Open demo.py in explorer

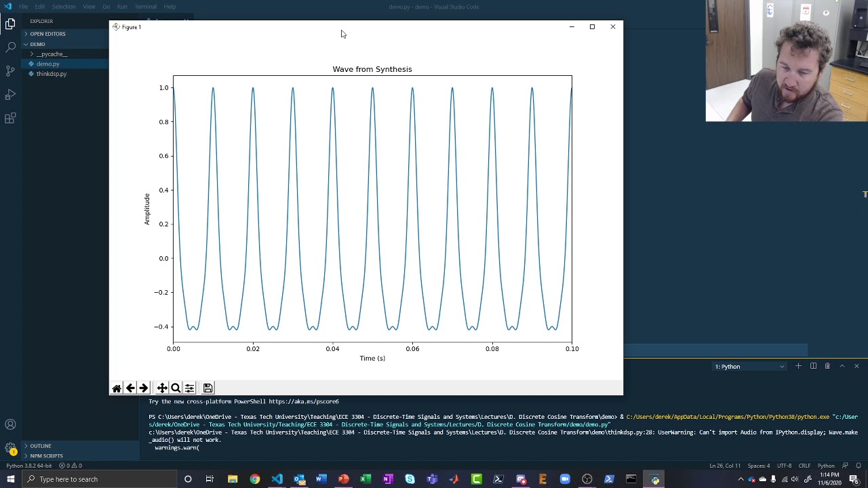tap(47, 64)
